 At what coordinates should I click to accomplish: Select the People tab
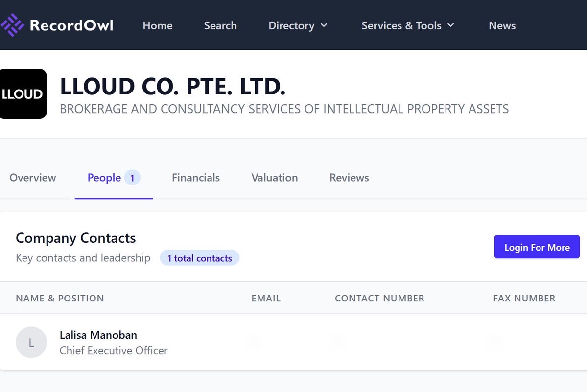coord(114,178)
